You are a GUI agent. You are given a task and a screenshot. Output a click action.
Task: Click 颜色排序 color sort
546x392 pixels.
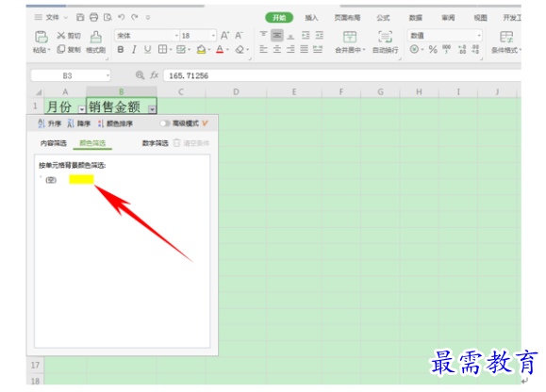[x=115, y=123]
